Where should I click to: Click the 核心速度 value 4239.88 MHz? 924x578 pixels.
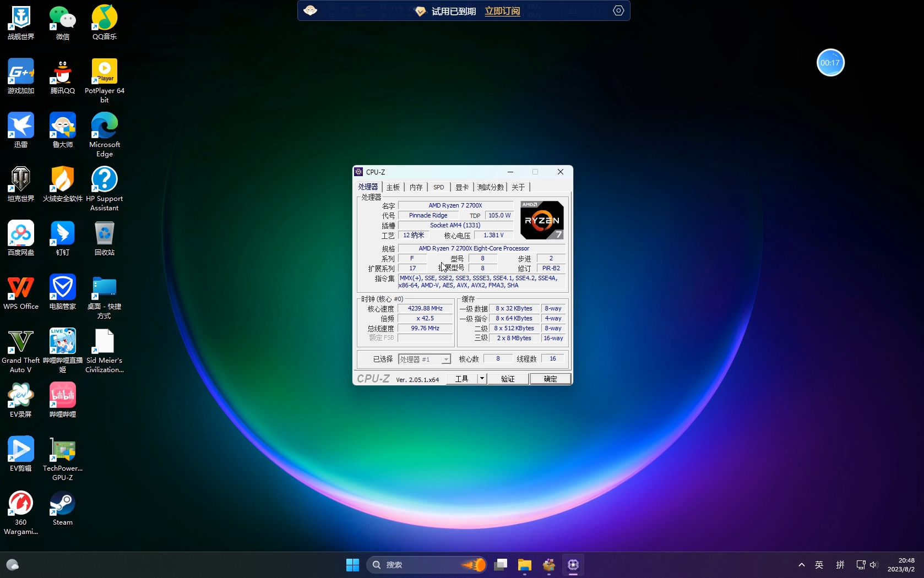[425, 308]
